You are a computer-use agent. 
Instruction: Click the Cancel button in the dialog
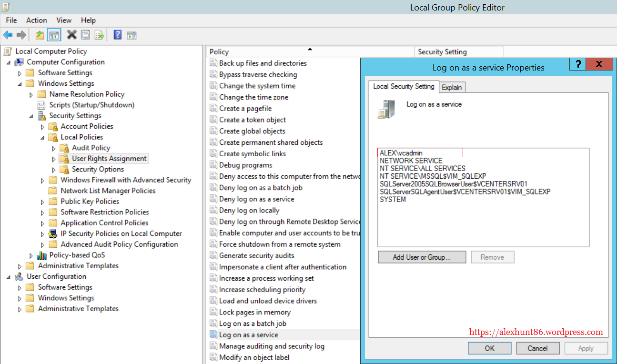pos(537,348)
